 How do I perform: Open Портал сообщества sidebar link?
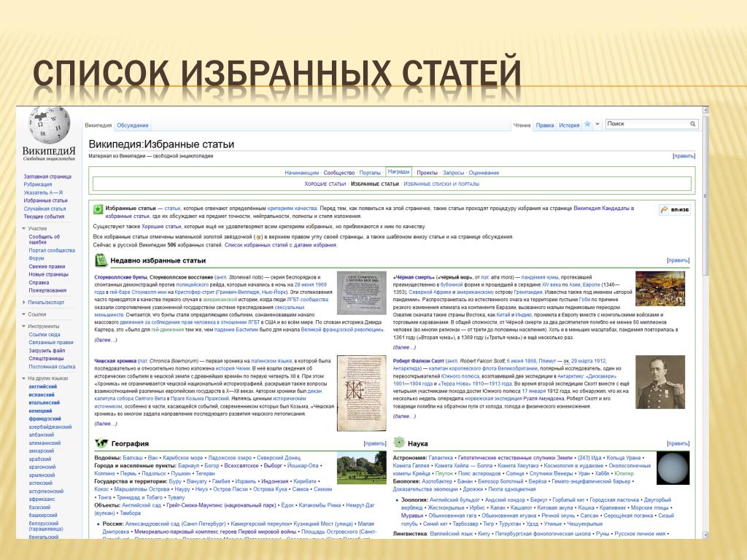coord(52,251)
